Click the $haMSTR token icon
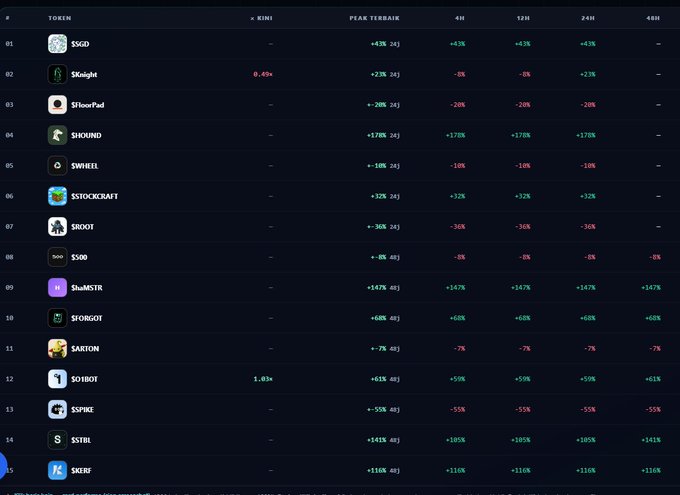 click(x=57, y=288)
